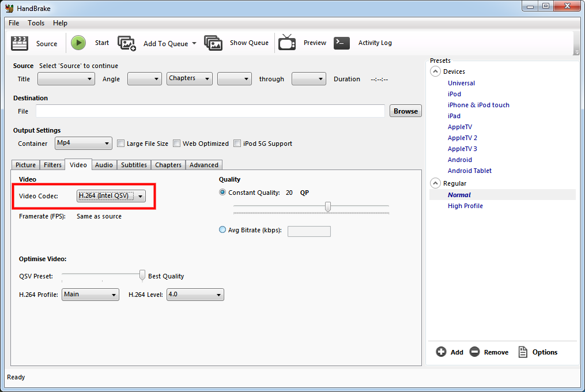Click the Avg Bitrate kbps field
The width and height of the screenshot is (585, 392).
(309, 232)
